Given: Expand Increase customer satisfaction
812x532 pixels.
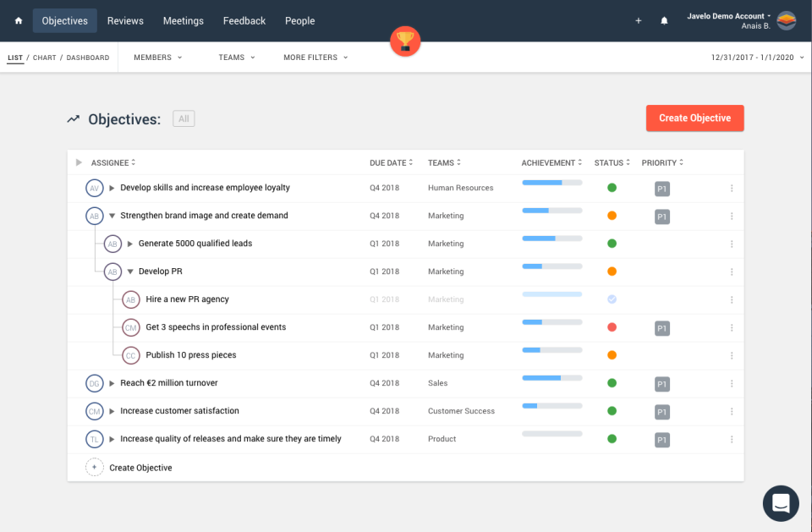Looking at the screenshot, I should pyautogui.click(x=112, y=411).
